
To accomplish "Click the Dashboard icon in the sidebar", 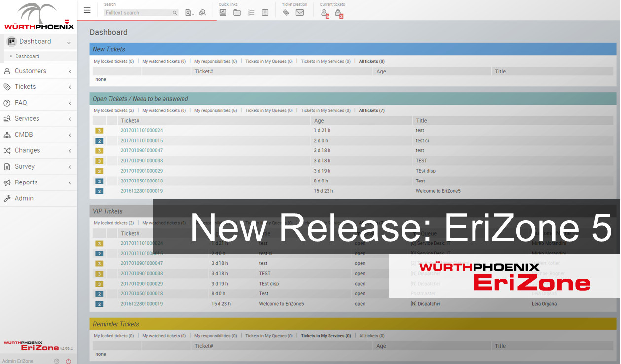I will click(x=12, y=41).
